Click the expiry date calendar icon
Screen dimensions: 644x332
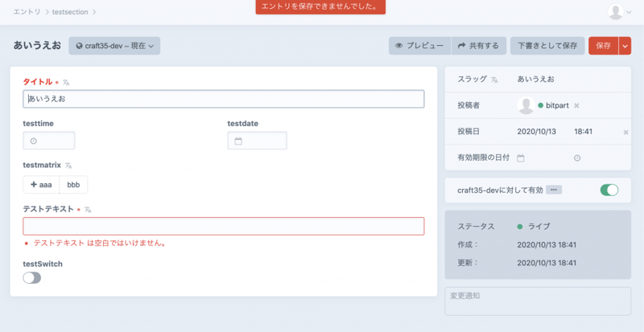521,158
